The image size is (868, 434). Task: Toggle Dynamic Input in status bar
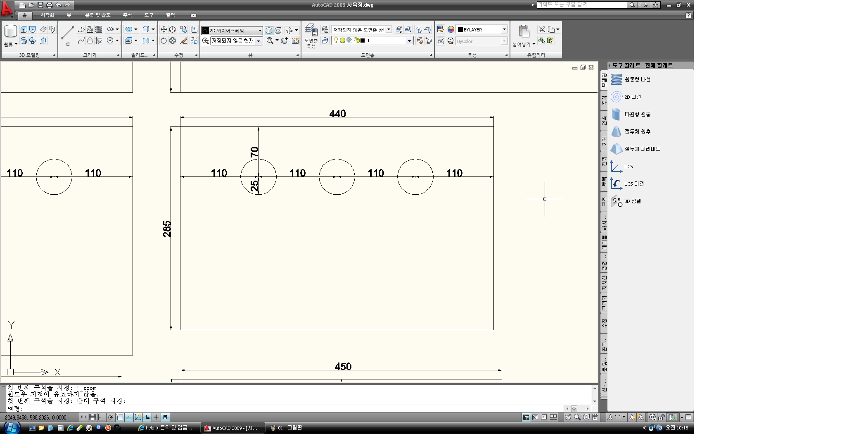coord(147,417)
